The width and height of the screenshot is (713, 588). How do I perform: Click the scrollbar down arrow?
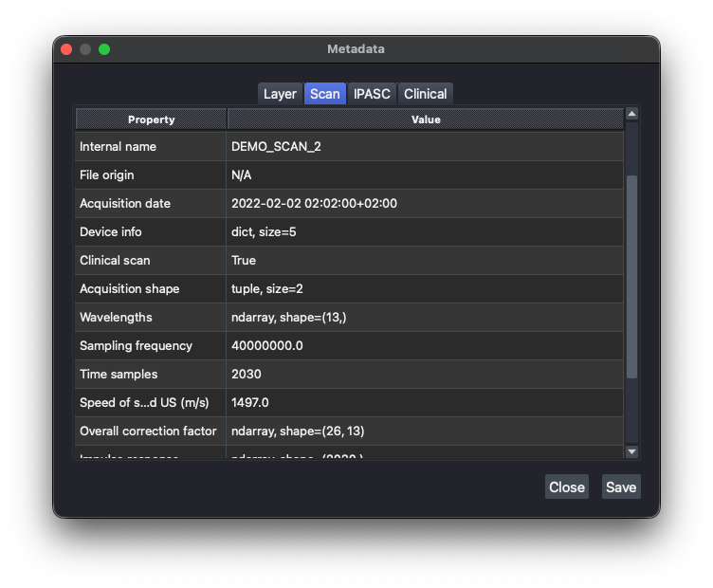[x=631, y=451]
